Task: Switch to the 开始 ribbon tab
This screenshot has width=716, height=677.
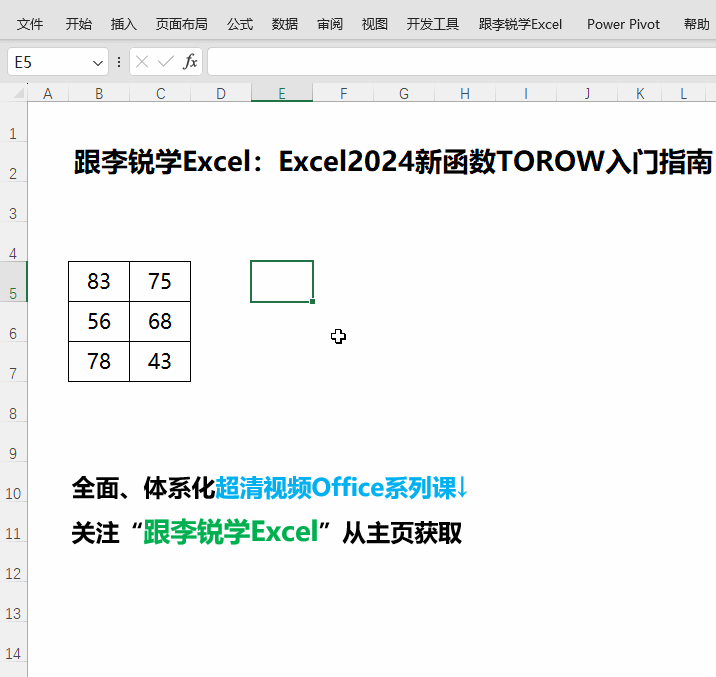Action: tap(79, 24)
